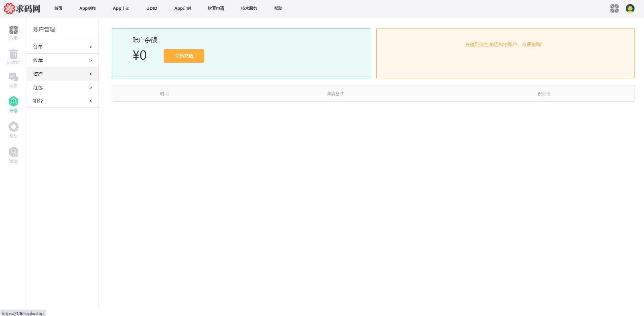644x316 pixels.
Task: Open the 帮助 lifebuoy sidebar icon
Action: [14, 130]
